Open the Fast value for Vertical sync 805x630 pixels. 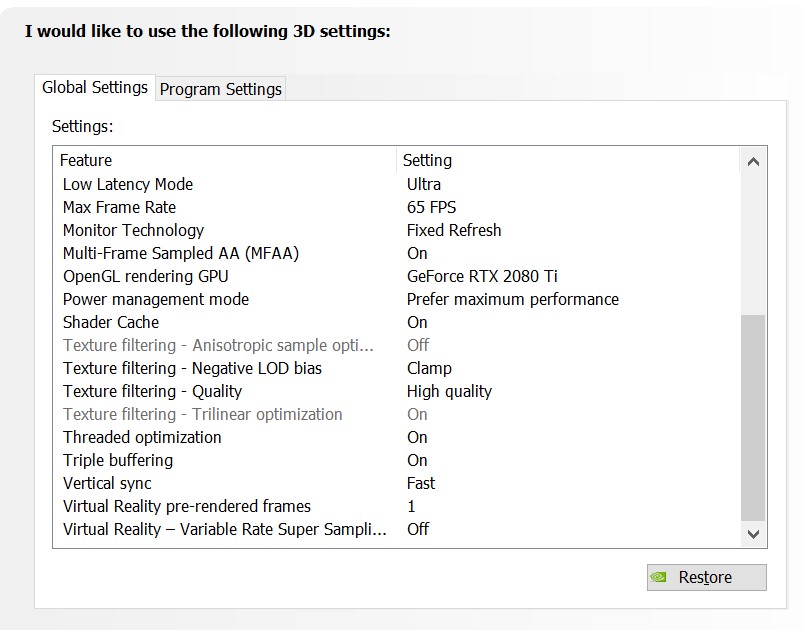(x=420, y=484)
